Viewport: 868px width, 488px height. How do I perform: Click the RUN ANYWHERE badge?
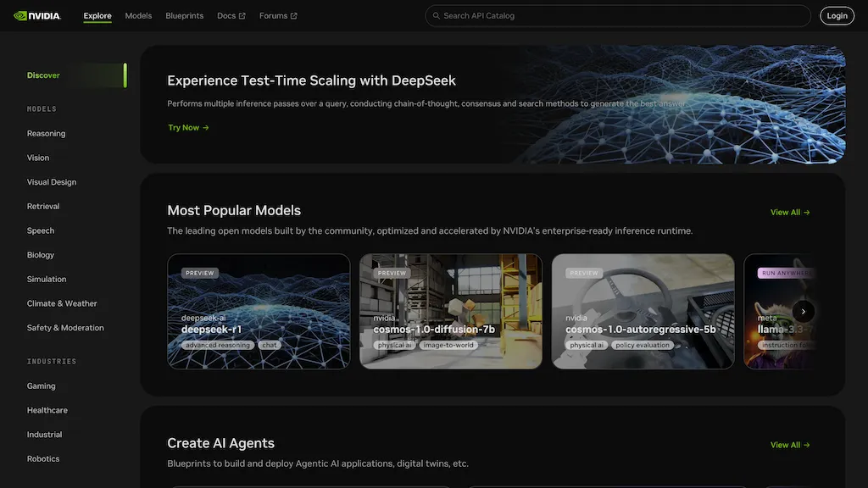click(786, 274)
